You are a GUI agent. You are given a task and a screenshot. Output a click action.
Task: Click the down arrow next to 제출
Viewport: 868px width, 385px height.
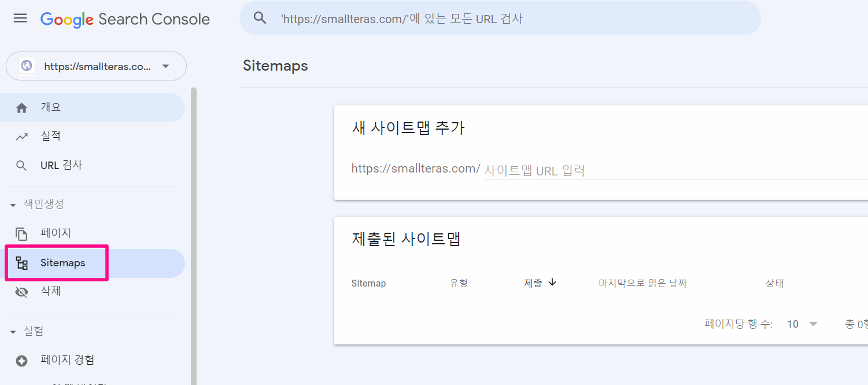[552, 283]
